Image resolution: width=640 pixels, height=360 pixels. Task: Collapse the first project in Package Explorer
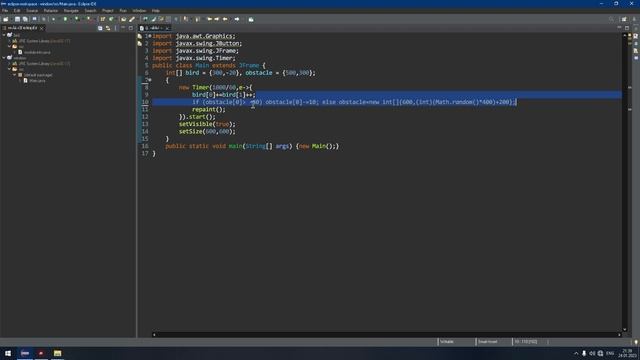(4, 36)
